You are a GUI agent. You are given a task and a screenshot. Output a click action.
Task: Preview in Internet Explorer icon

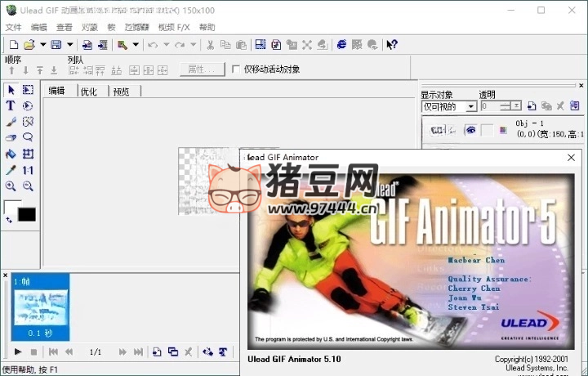coord(341,45)
